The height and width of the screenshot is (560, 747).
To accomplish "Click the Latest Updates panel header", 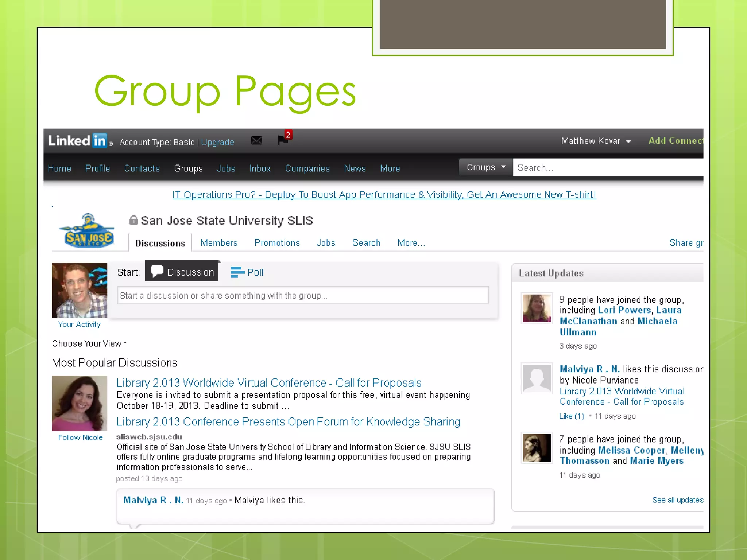I will coord(608,273).
